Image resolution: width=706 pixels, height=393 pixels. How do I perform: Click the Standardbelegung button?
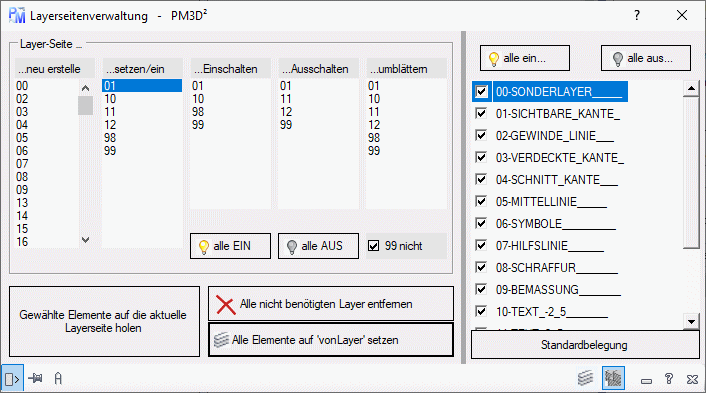(584, 345)
